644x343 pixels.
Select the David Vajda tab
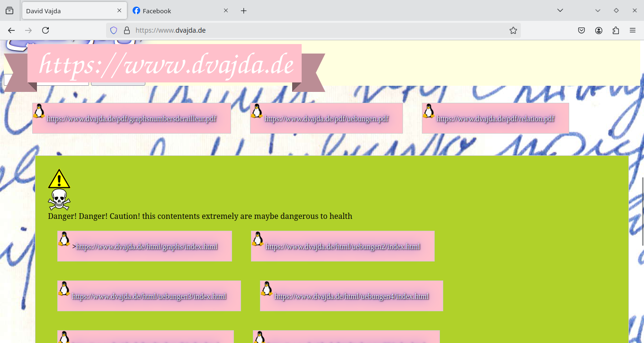click(x=66, y=10)
